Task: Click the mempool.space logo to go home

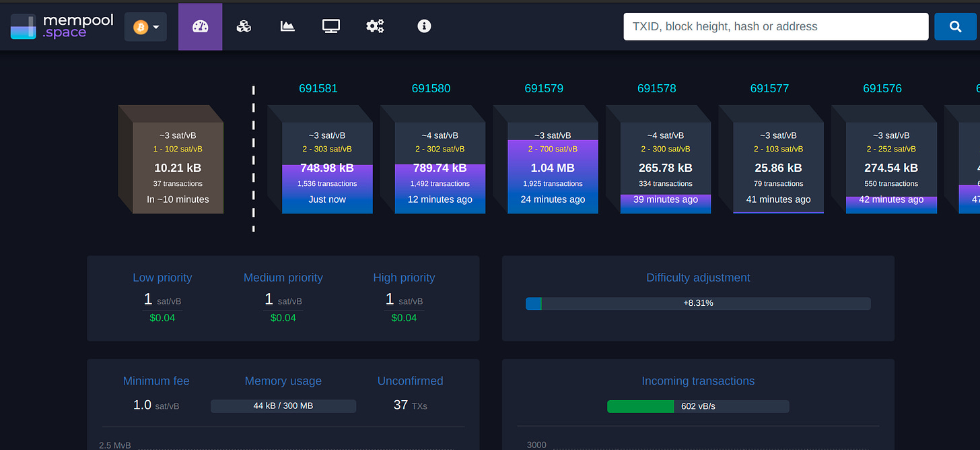Action: click(61, 26)
